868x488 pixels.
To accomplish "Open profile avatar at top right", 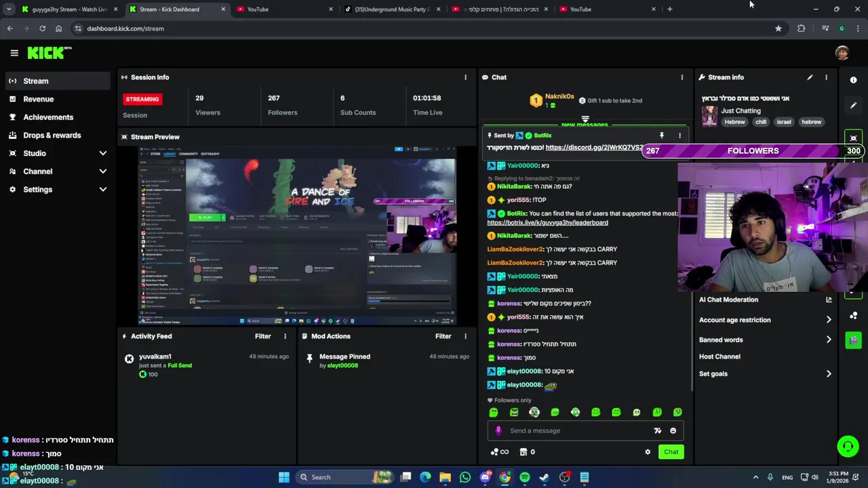I will (842, 53).
